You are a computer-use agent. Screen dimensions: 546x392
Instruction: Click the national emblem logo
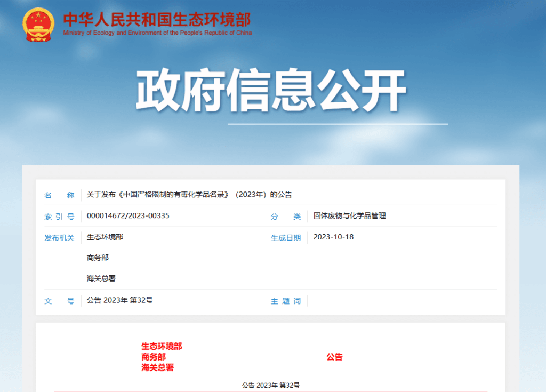tap(38, 24)
